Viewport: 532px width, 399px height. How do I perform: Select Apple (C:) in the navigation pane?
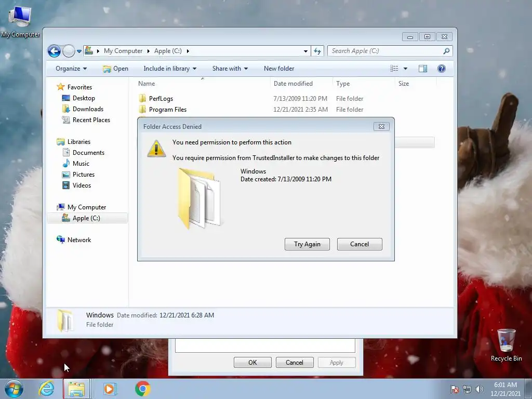tap(87, 218)
